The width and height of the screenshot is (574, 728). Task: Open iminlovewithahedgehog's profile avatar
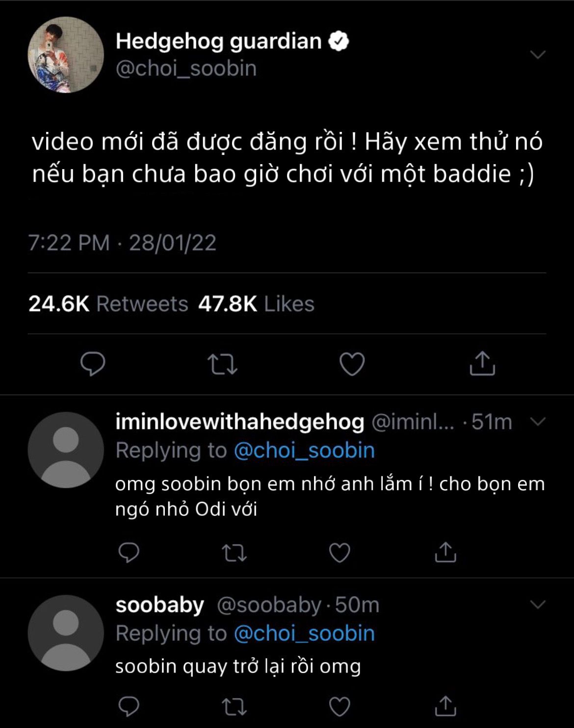(x=66, y=450)
